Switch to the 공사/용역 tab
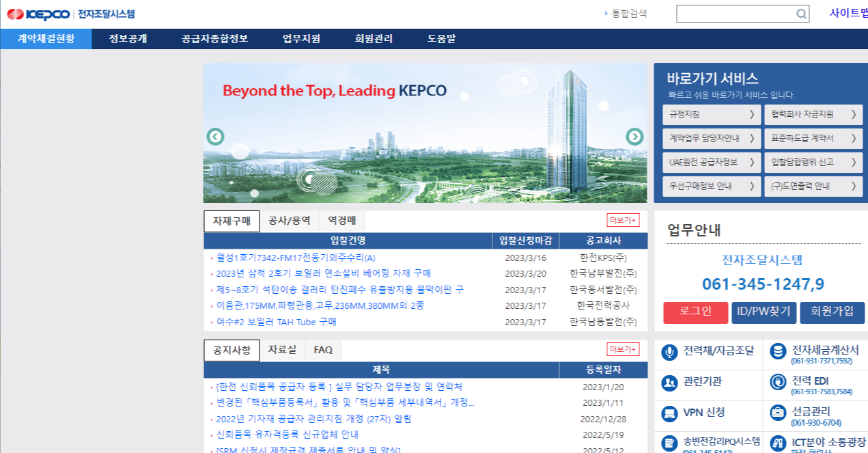 point(290,221)
